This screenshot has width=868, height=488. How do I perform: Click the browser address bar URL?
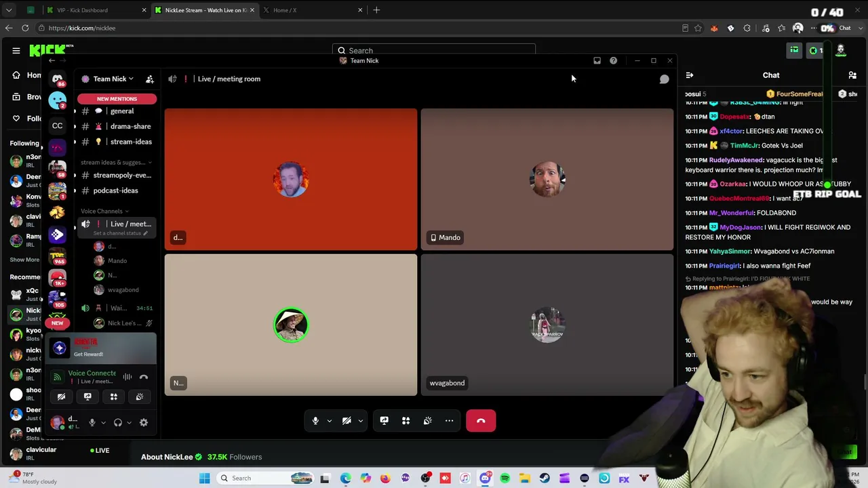coord(82,28)
